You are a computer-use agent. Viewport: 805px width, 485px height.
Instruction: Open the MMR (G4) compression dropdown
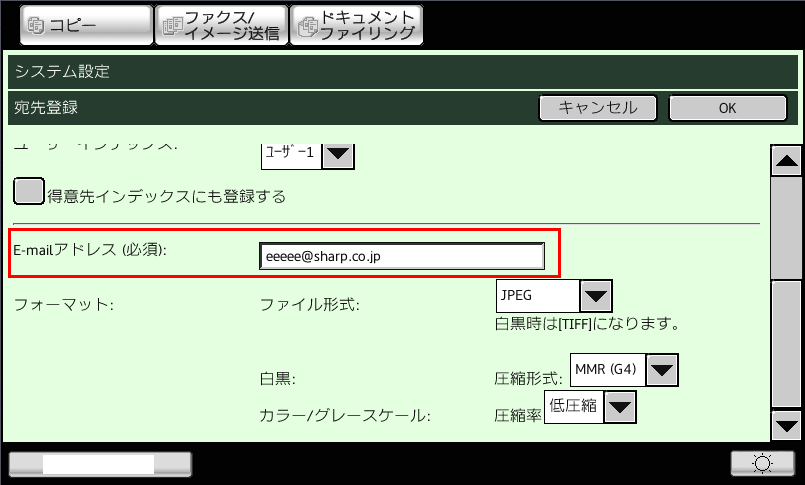624,370
